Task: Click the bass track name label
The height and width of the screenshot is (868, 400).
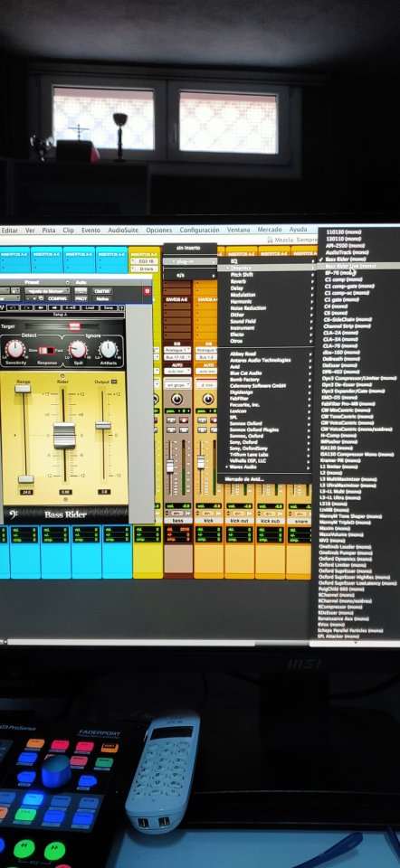Action: (x=178, y=521)
